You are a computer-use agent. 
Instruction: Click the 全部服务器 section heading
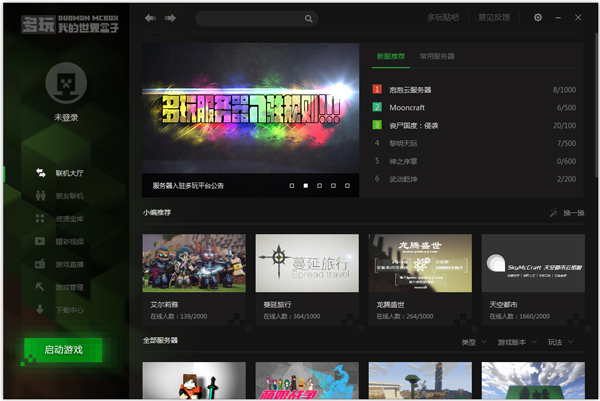[x=160, y=340]
